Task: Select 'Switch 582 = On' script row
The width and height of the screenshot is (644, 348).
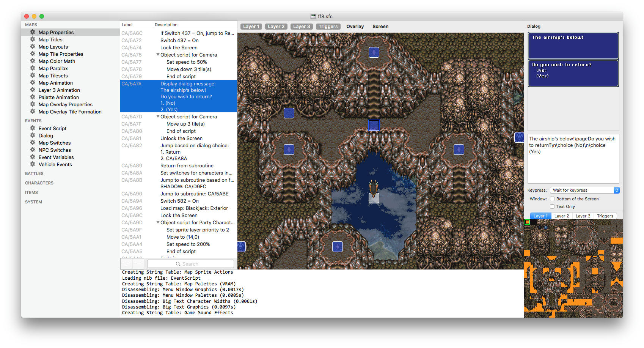Action: pos(179,201)
